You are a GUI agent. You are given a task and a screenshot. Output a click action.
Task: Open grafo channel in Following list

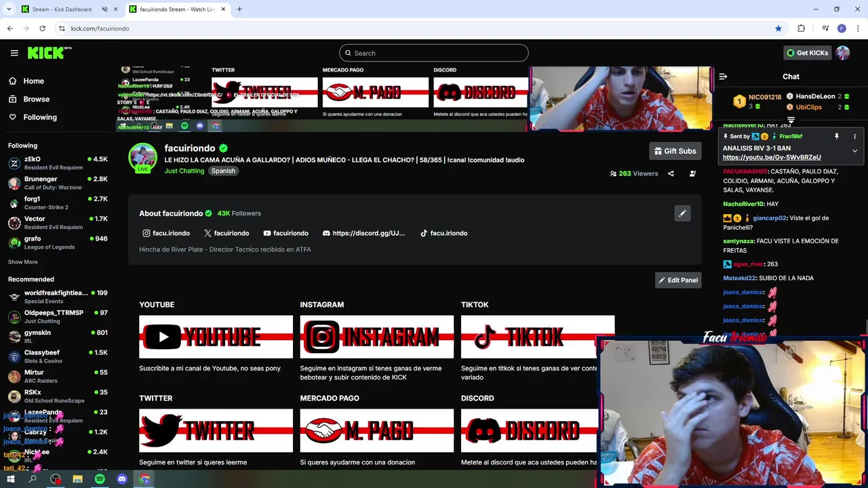(58, 243)
